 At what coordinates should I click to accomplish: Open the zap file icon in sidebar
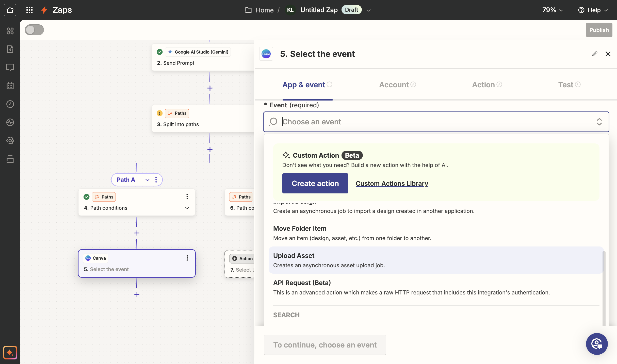pos(10,49)
